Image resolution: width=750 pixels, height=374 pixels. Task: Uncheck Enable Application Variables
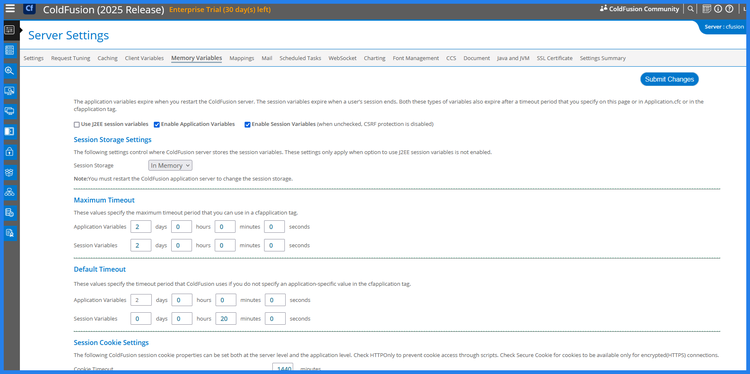click(x=156, y=124)
